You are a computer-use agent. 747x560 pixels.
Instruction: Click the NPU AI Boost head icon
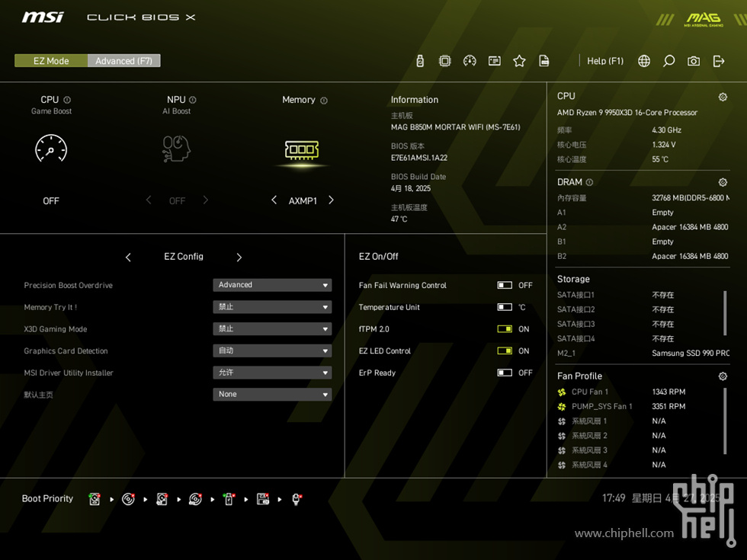pos(176,149)
